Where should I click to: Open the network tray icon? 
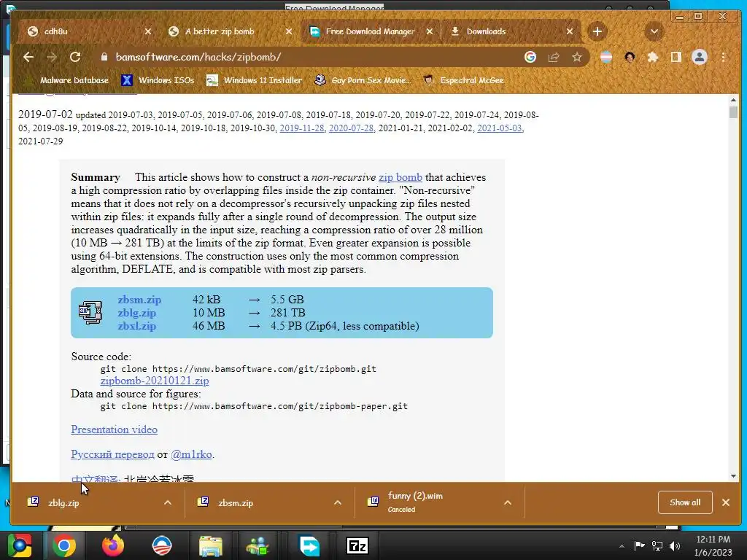point(657,546)
